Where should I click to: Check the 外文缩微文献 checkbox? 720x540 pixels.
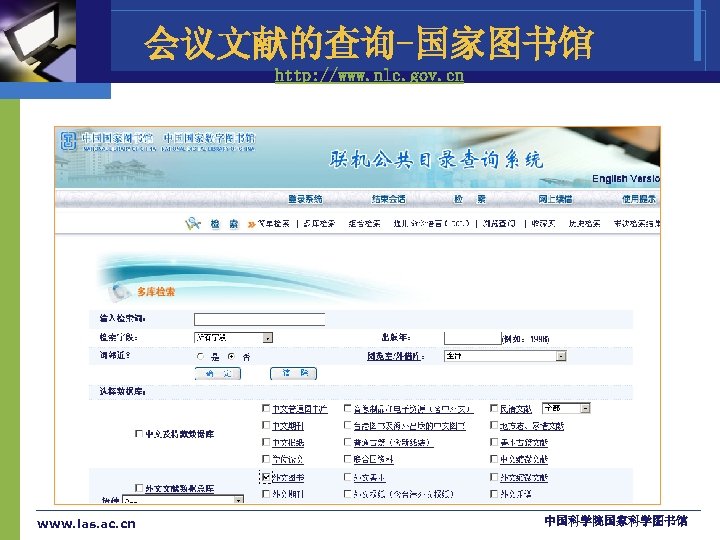coord(494,478)
